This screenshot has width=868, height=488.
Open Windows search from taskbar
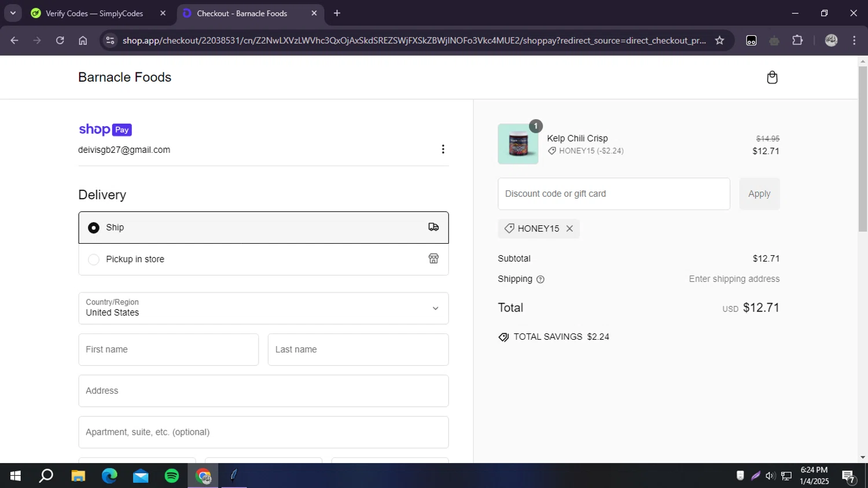46,476
